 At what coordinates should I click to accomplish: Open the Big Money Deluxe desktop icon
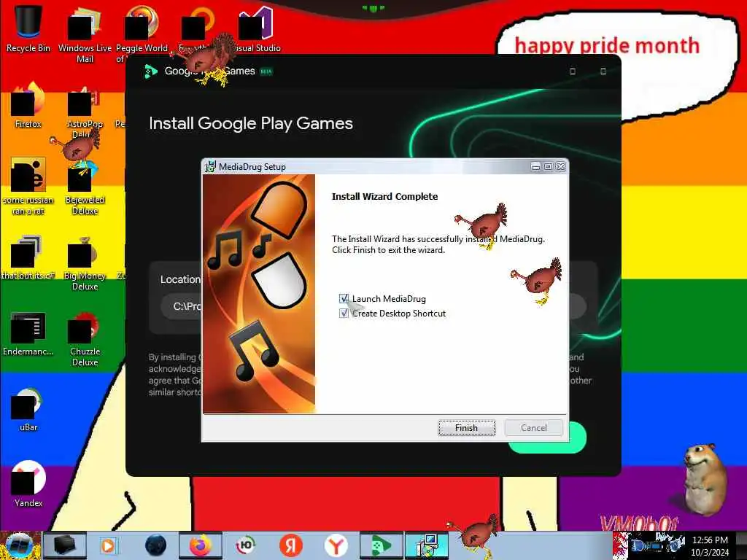(x=85, y=264)
